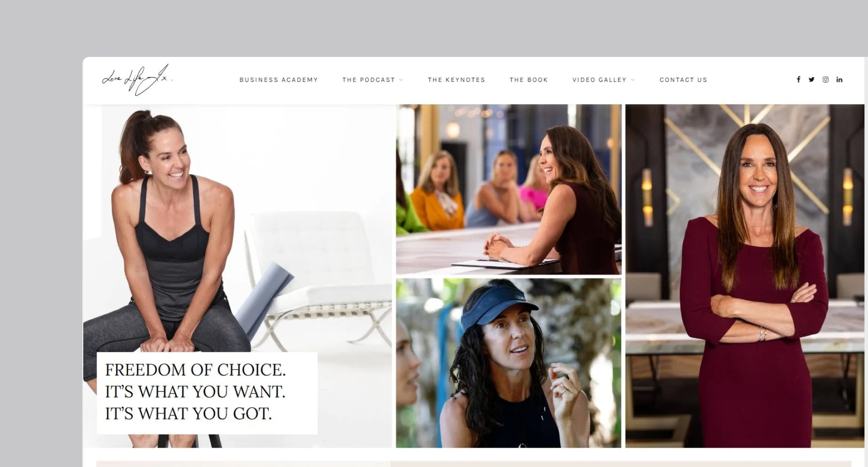868x467 pixels.
Task: Open the Instagram social icon
Action: pos(826,79)
